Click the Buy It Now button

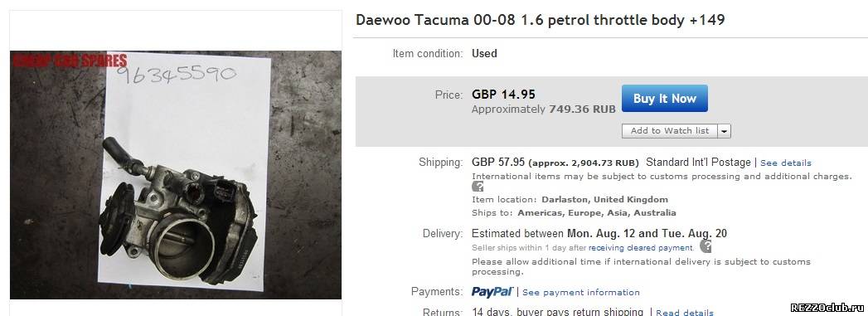[x=664, y=99]
